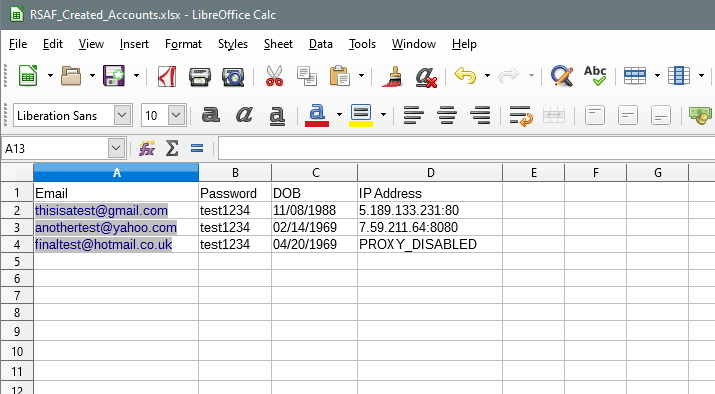The height and width of the screenshot is (394, 715).
Task: Align cell text right
Action: [480, 115]
